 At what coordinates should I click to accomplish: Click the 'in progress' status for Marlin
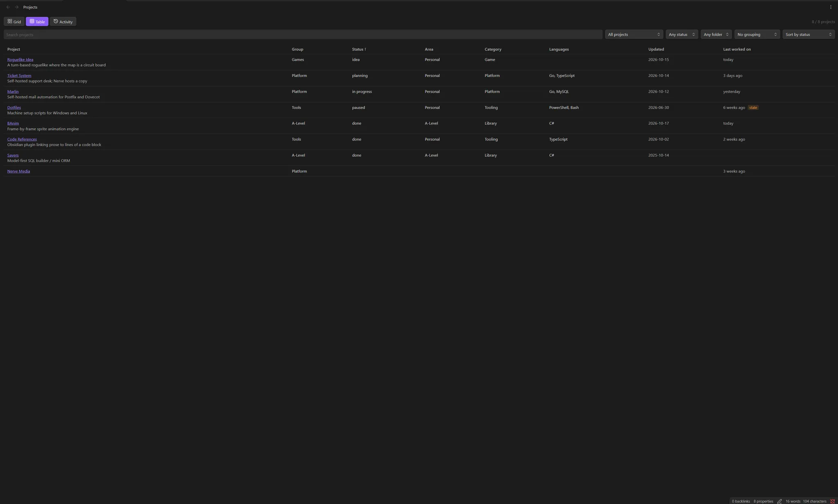coord(362,92)
